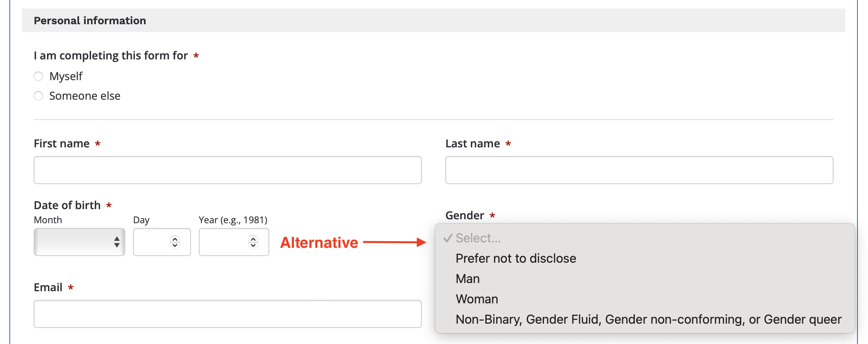Click the Gender field label

coord(465,215)
